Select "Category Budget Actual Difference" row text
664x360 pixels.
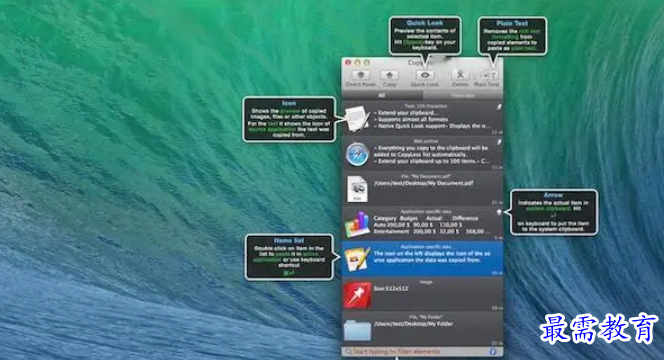point(426,218)
